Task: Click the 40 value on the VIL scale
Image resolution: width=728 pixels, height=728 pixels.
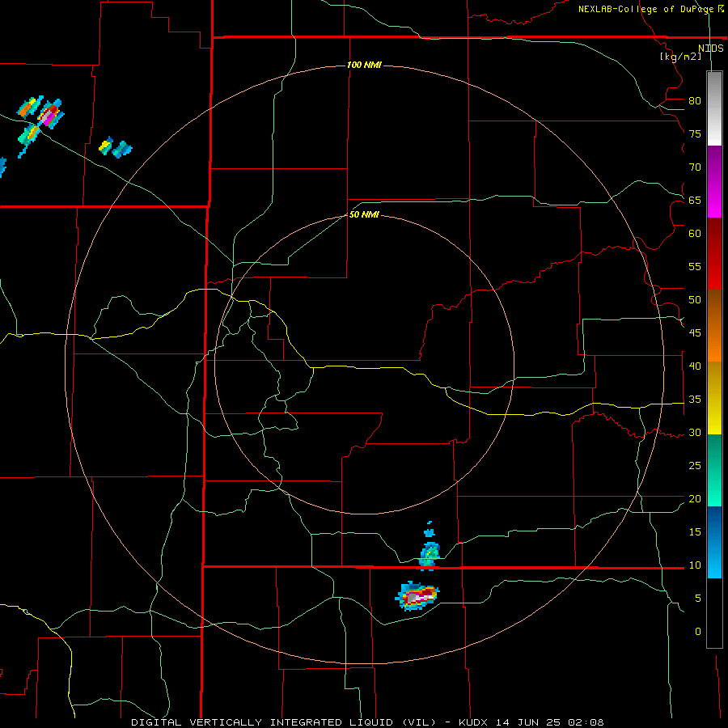Action: (695, 366)
